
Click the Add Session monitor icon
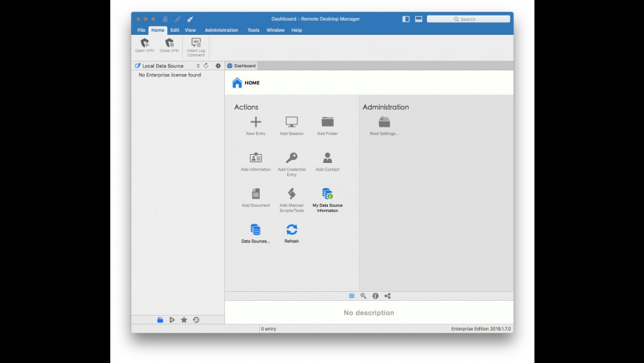point(292,122)
